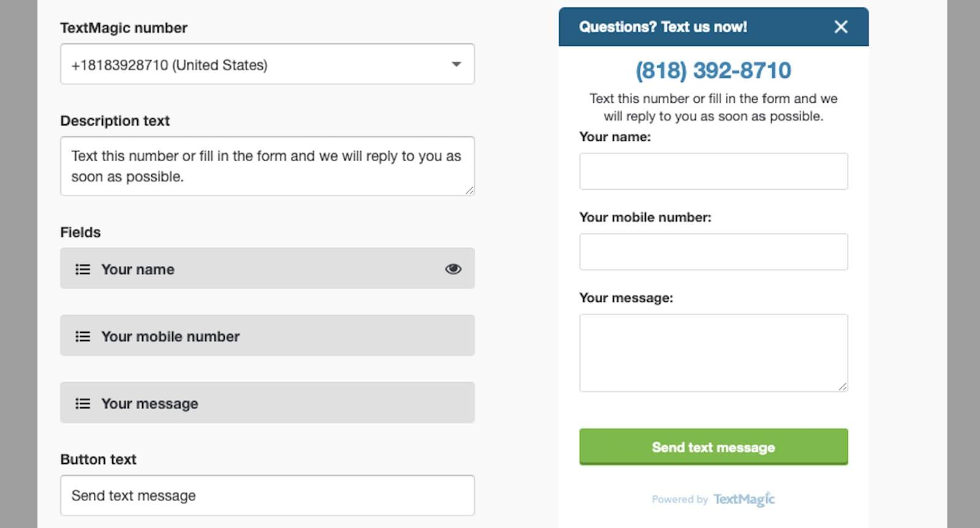Click the preview Your message textarea

[713, 353]
